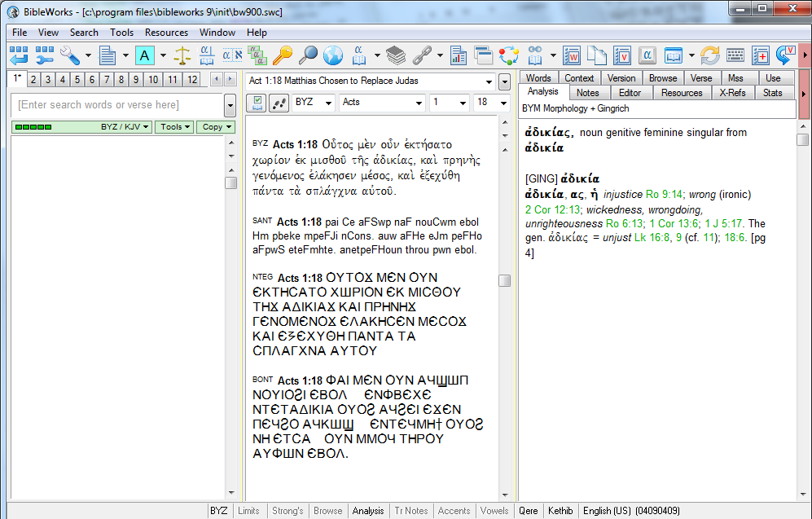Click the copy pages icon
Viewport: 812px width, 519px height.
[x=596, y=55]
